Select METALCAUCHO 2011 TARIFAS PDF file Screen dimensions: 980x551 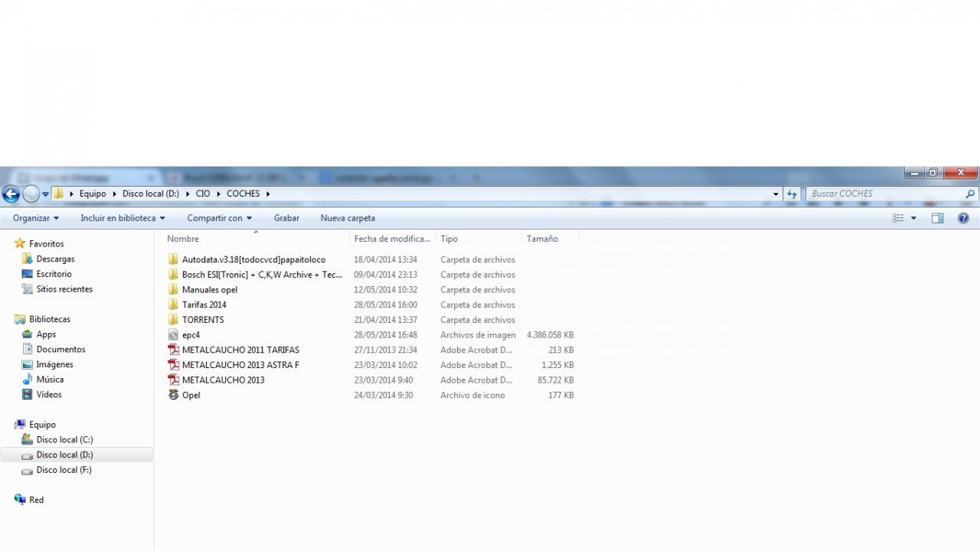tap(240, 350)
